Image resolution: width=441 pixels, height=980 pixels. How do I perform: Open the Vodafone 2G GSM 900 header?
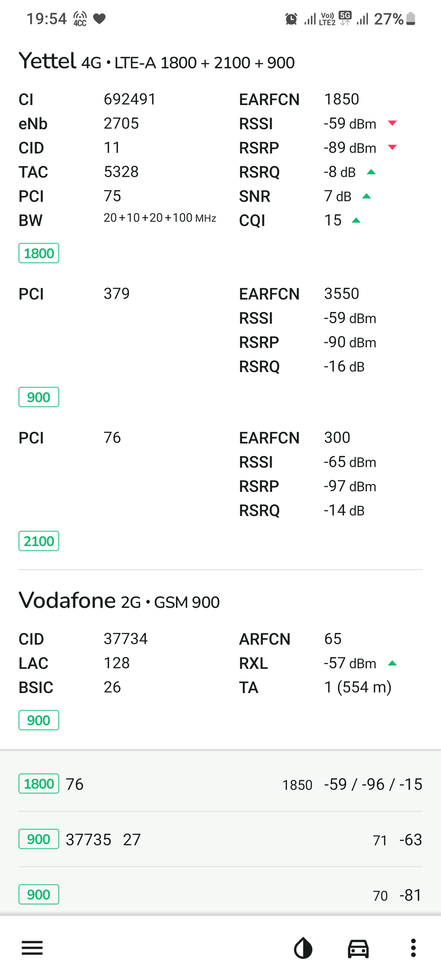(119, 601)
